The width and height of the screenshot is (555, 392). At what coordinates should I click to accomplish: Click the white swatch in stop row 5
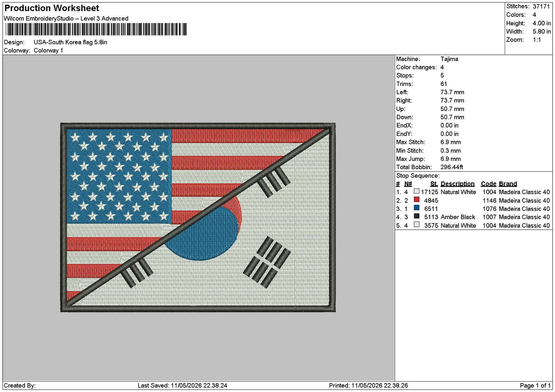pos(416,225)
